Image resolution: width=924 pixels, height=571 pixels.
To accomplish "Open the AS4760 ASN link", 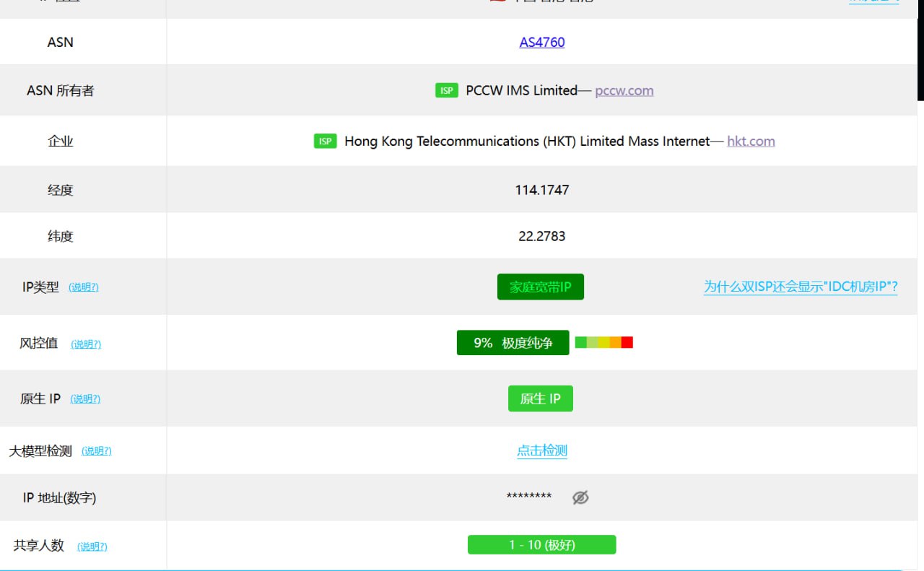I will point(541,42).
